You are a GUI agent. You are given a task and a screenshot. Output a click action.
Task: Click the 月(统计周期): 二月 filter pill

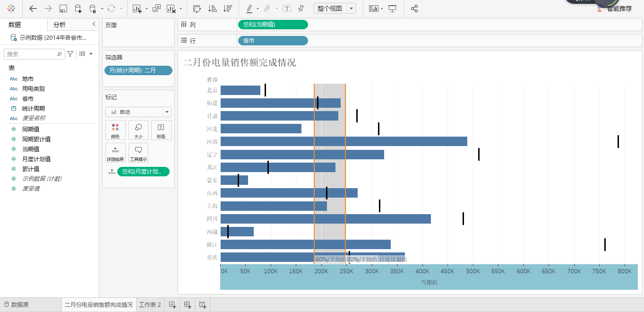pos(138,70)
